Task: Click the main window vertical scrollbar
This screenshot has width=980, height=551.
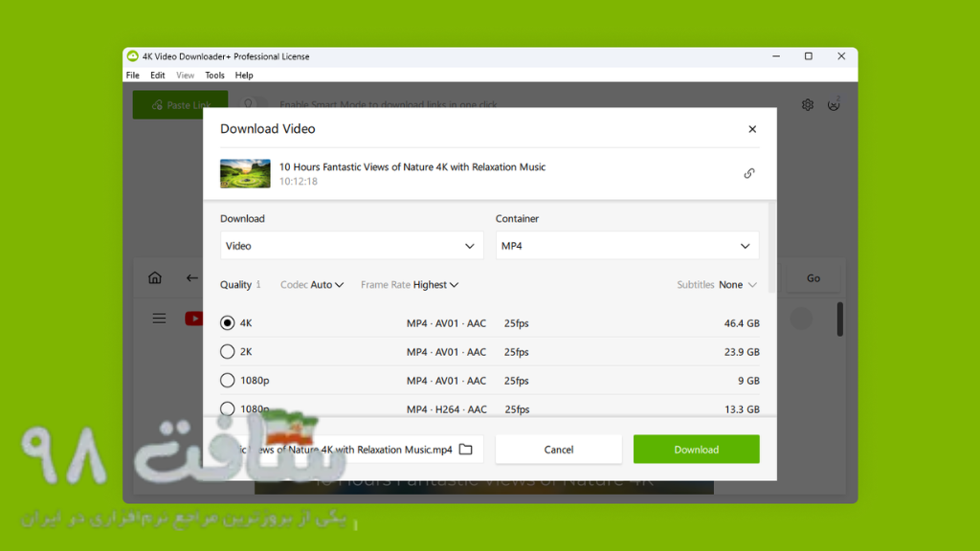Action: pyautogui.click(x=840, y=320)
